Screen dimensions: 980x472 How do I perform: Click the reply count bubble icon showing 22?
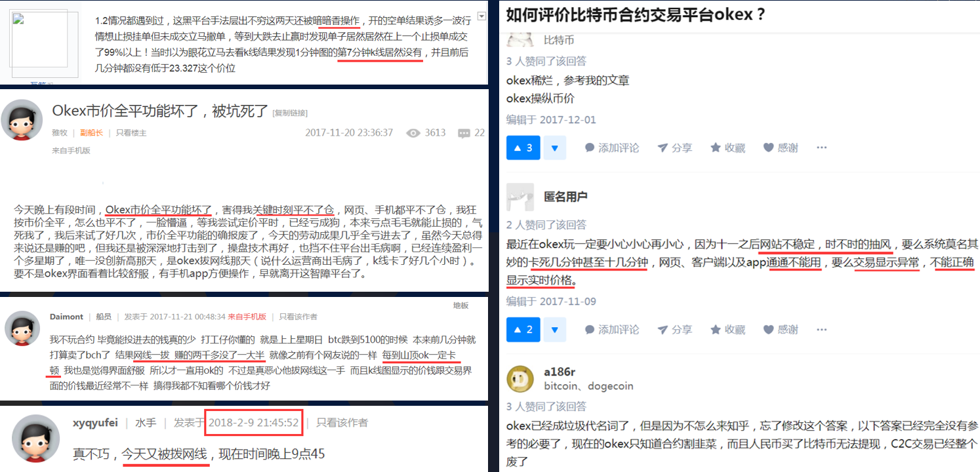tap(464, 133)
